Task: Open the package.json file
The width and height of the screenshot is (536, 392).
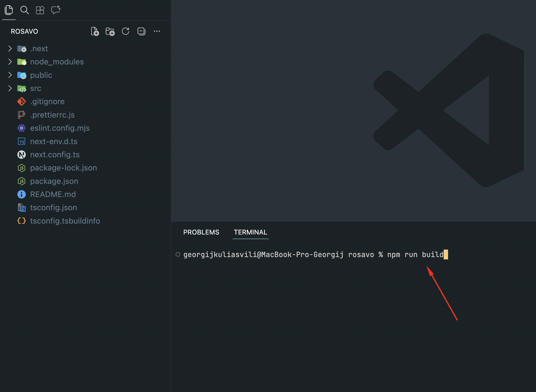Action: 54,181
